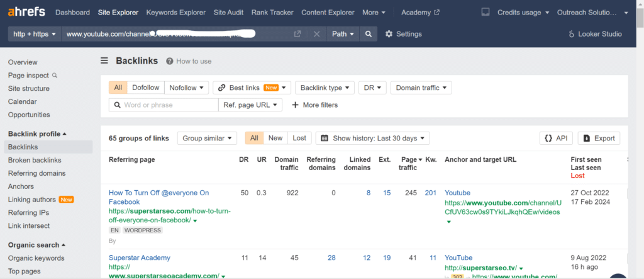Open Academy external link
644x279 pixels.
[420, 13]
